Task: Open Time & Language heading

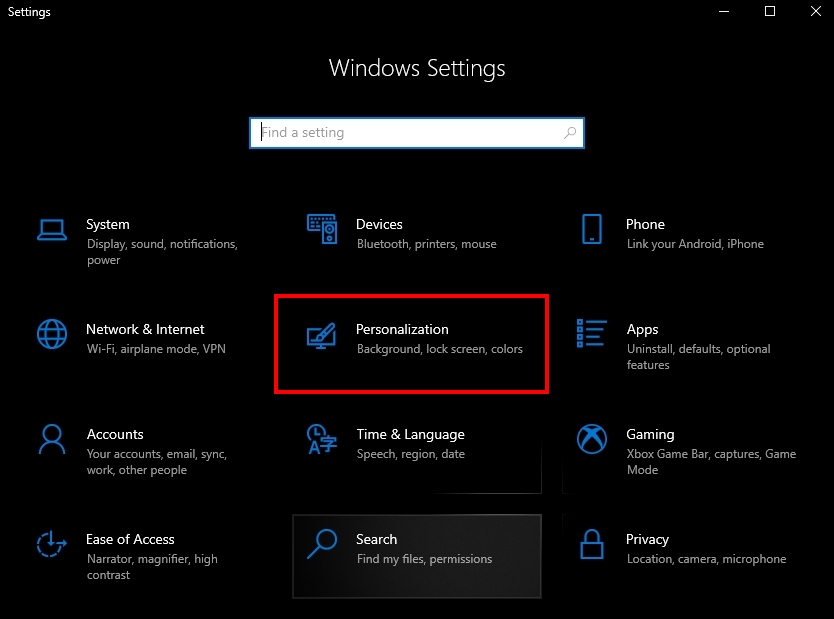Action: click(x=410, y=434)
